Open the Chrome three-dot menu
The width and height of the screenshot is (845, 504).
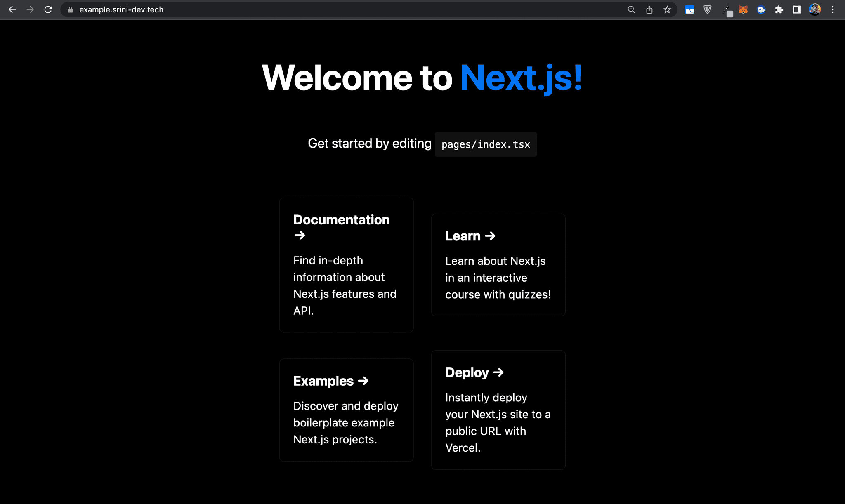[833, 9]
